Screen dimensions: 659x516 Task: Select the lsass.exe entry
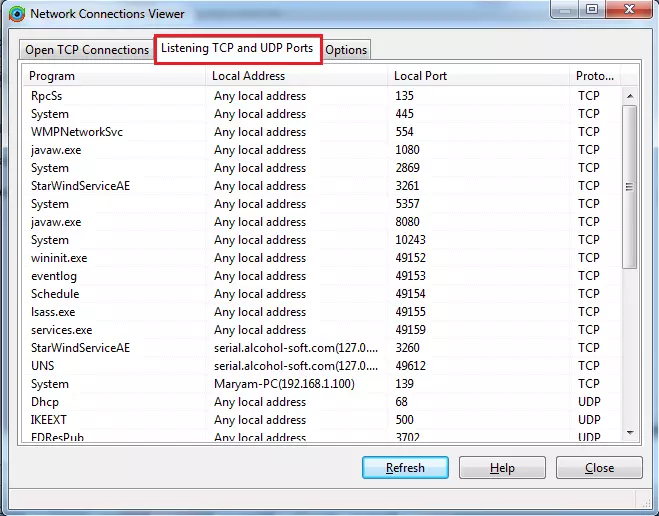coord(53,312)
